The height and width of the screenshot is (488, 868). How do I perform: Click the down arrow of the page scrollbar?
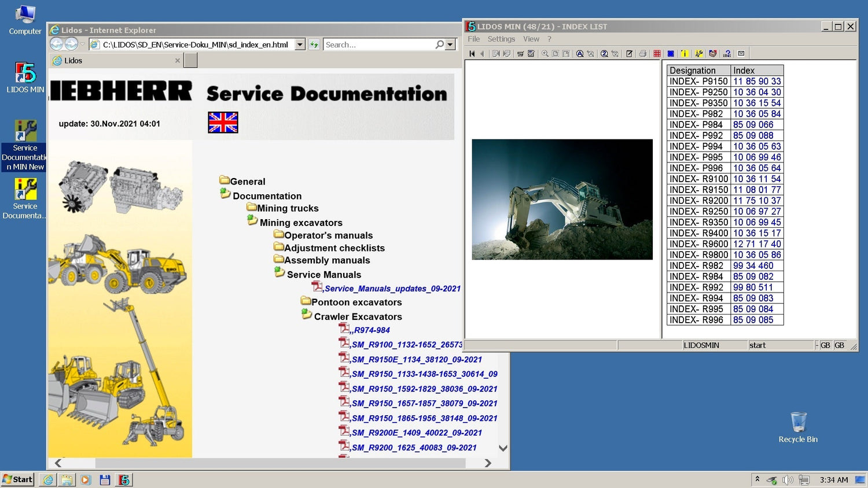pos(503,448)
